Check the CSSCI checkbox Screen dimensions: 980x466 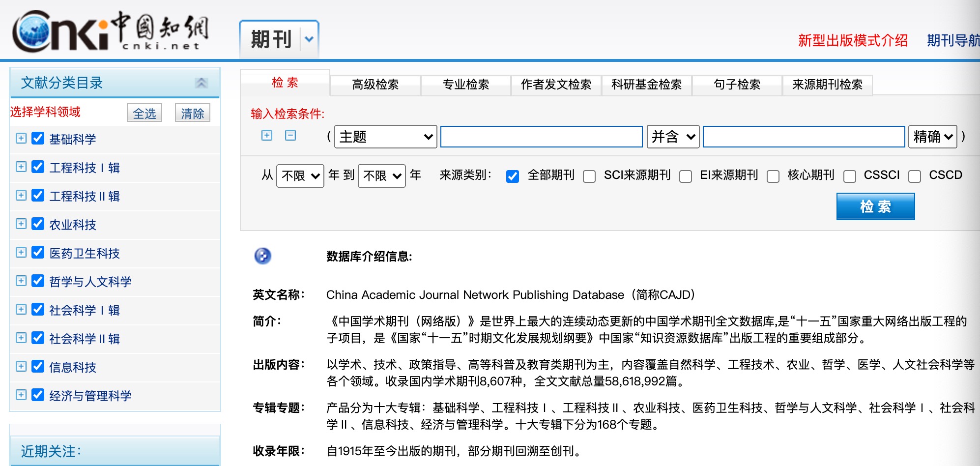coord(850,176)
